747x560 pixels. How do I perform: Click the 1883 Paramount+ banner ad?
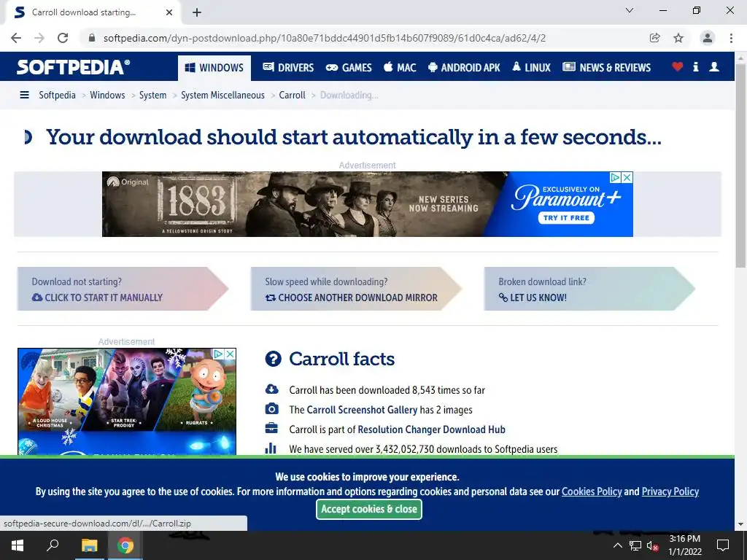point(367,204)
